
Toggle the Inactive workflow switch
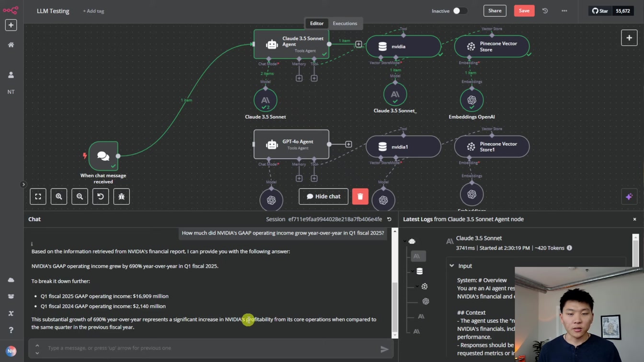[460, 11]
